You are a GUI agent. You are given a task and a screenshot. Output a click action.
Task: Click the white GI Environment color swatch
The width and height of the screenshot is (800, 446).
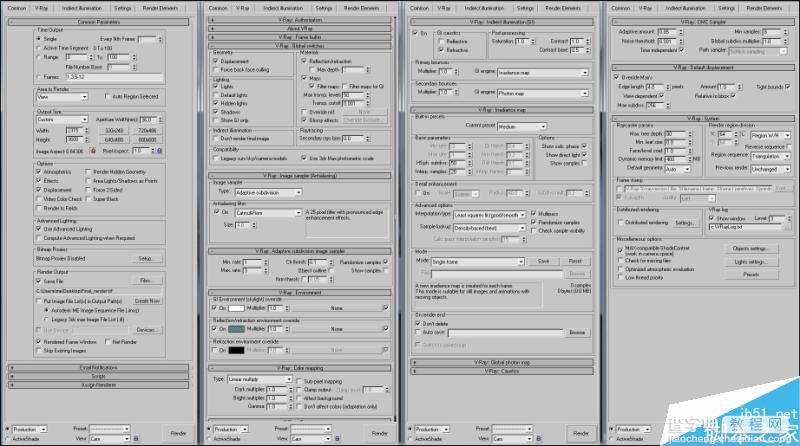236,308
